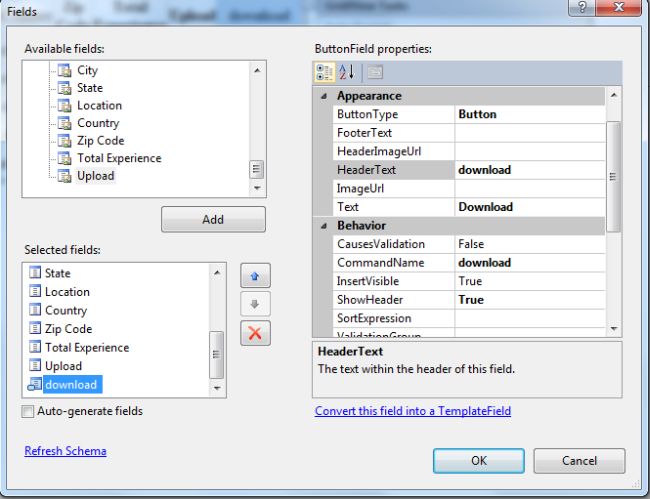650x499 pixels.
Task: Select 'Upload' in Selected fields list
Action: point(63,366)
